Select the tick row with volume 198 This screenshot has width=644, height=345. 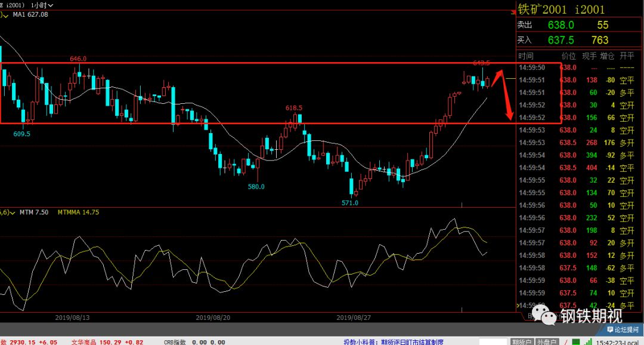point(577,230)
